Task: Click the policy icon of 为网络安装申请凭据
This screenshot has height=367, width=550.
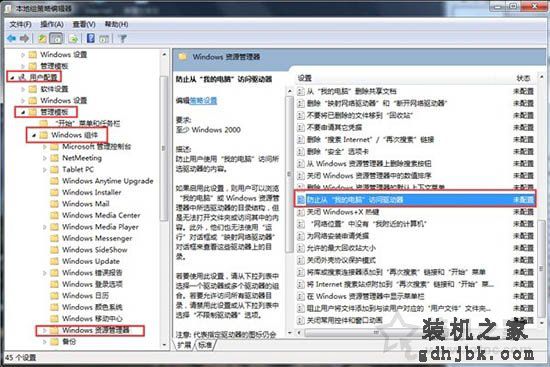Action: point(301,236)
